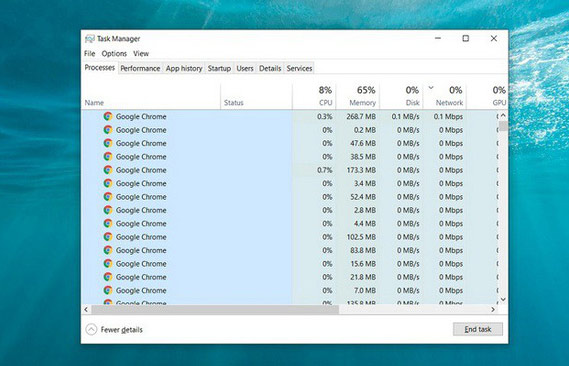Click the Chrome icon in the 52.4 MB row

coord(108,197)
